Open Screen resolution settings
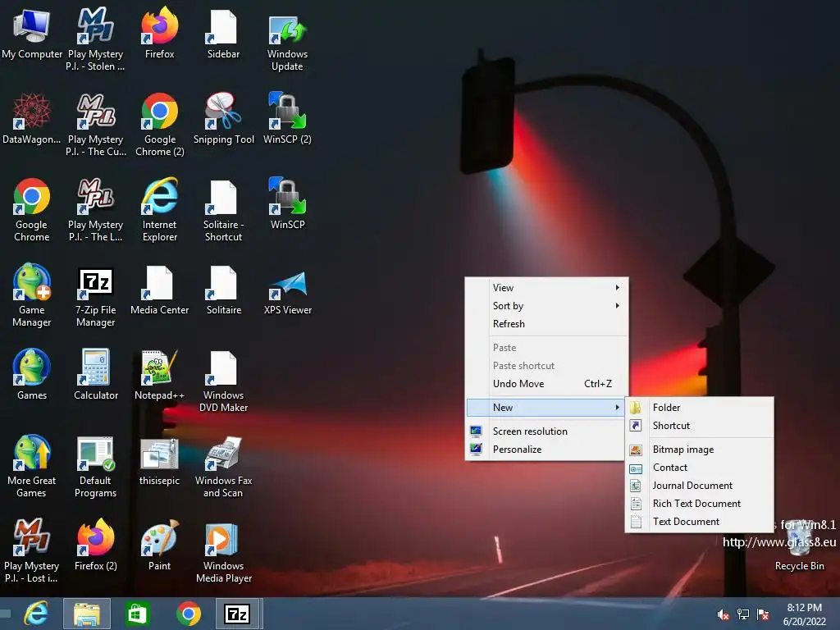 [546, 431]
